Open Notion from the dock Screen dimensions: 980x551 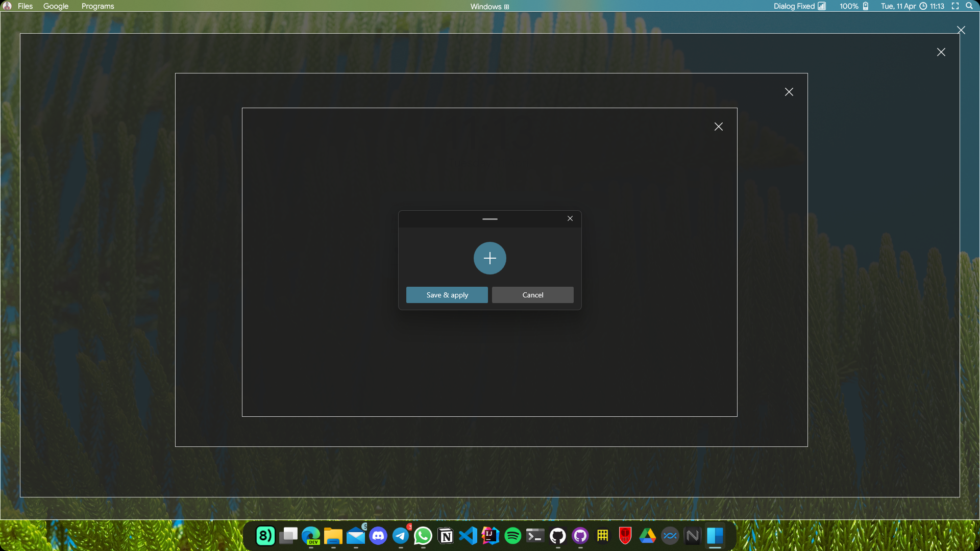446,536
